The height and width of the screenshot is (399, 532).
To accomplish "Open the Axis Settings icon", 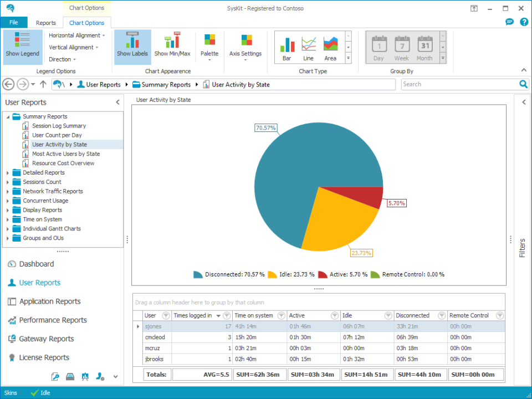I will click(245, 42).
